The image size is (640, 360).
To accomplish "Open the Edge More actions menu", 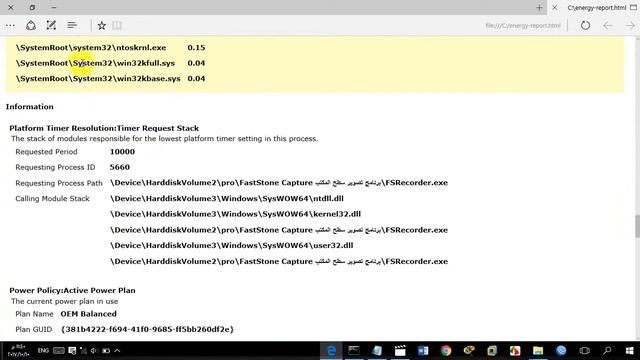I will click(x=10, y=26).
